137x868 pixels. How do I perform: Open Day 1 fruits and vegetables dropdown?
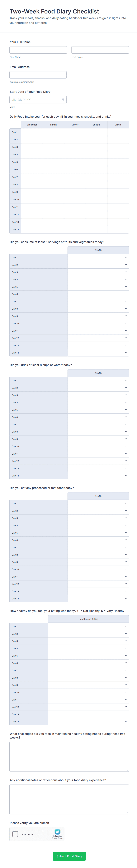pos(98,257)
